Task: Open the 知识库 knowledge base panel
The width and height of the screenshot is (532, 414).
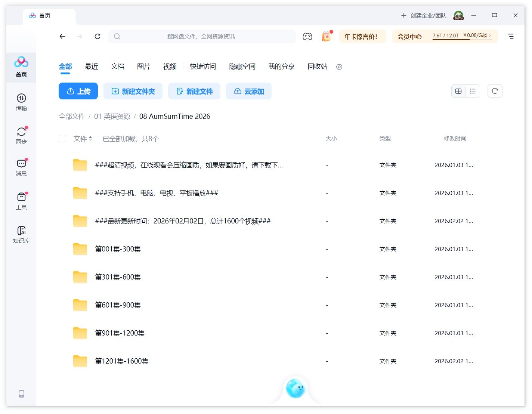Action: [21, 234]
